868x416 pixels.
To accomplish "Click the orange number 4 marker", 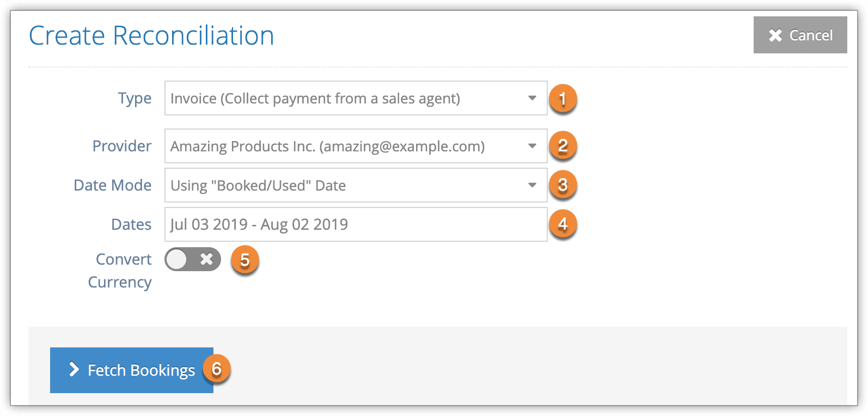I will (563, 224).
